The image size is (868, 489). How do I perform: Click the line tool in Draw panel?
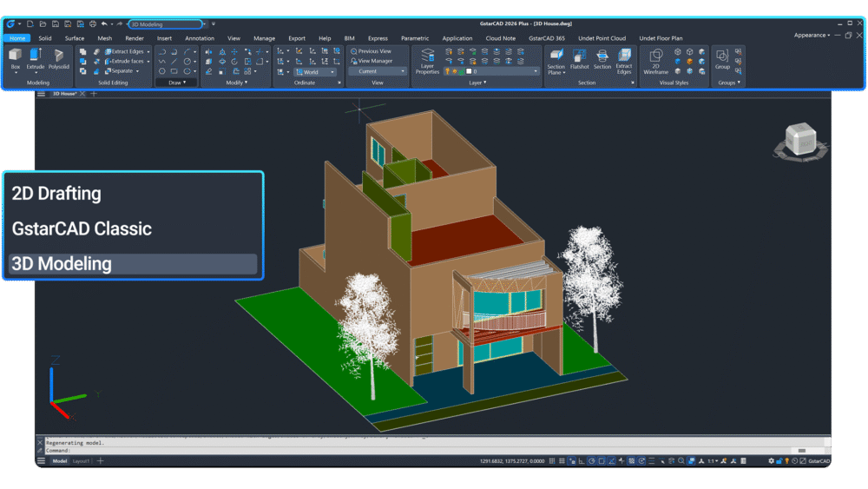(x=174, y=62)
